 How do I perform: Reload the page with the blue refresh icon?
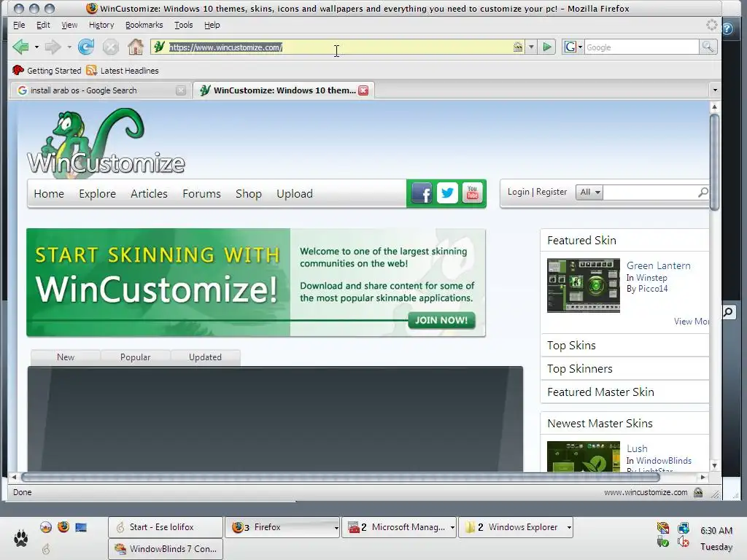86,47
